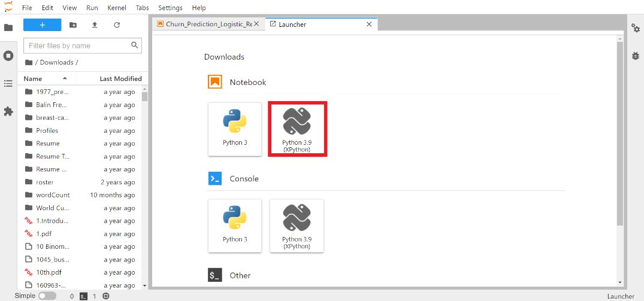644x301 pixels.
Task: Open the Kernel menu
Action: coord(116,8)
